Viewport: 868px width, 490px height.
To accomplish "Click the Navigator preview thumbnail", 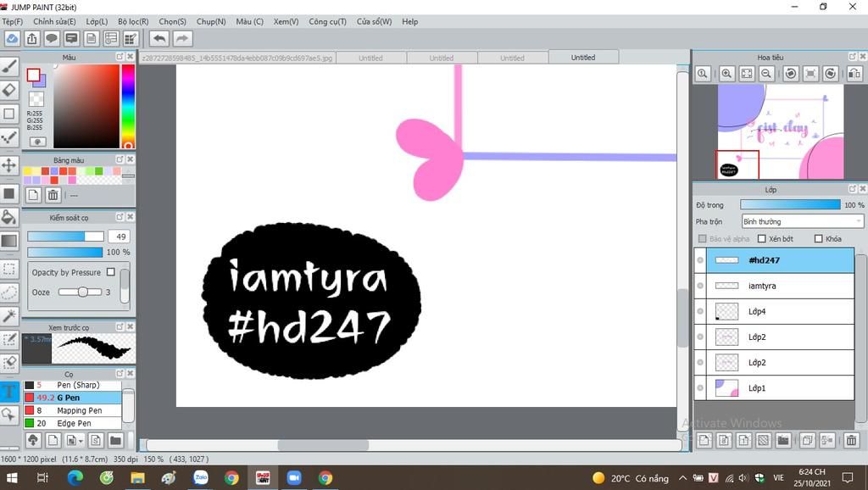I will point(780,131).
